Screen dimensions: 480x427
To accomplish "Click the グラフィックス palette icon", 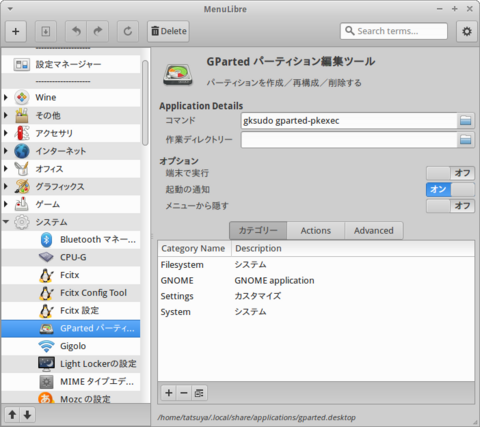I will point(22,186).
